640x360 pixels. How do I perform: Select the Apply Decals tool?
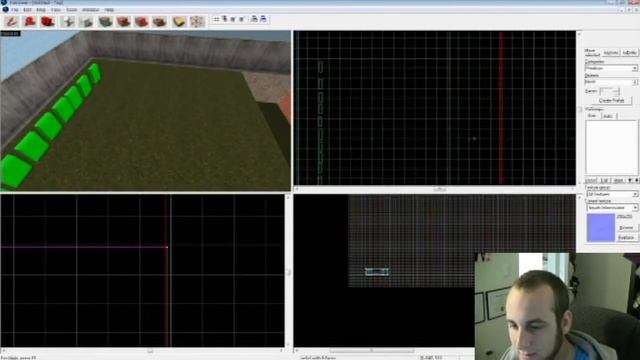tap(141, 21)
